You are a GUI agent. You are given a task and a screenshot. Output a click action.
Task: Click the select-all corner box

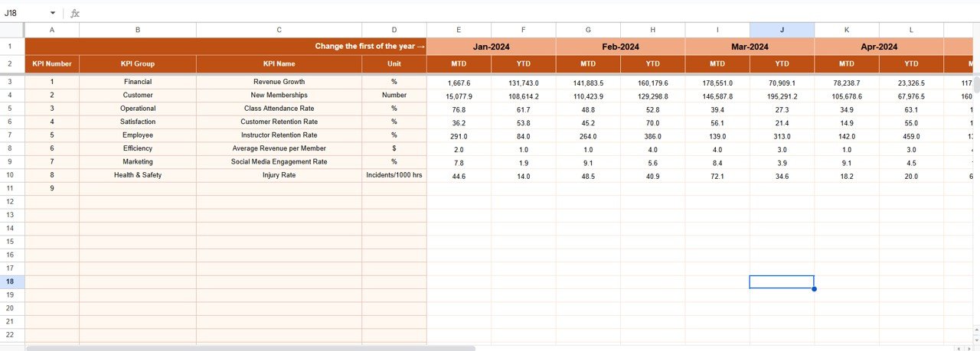point(12,30)
